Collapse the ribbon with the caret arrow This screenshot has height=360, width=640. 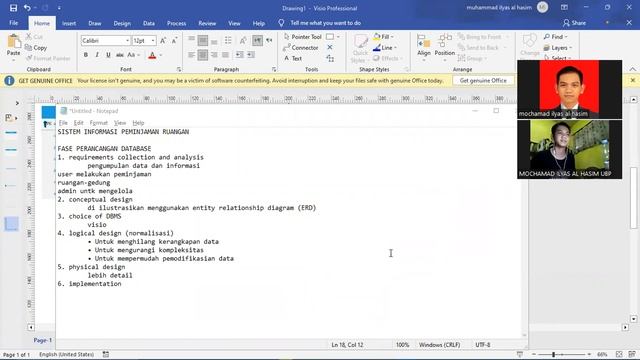click(633, 69)
